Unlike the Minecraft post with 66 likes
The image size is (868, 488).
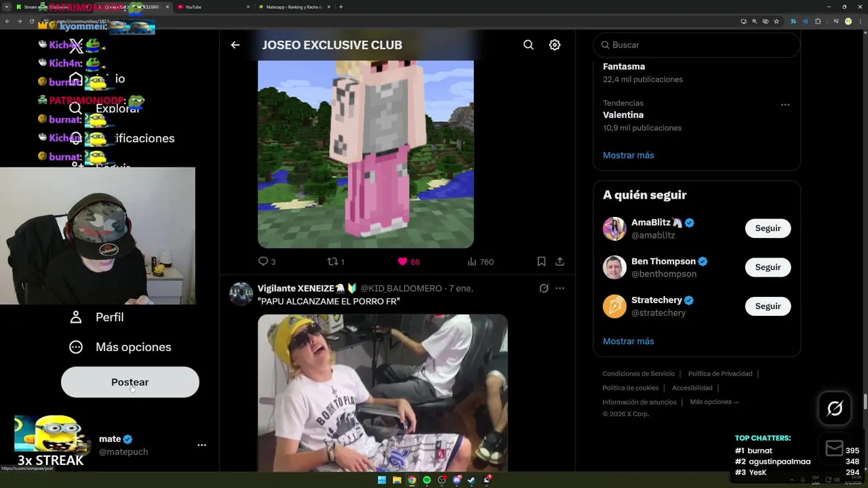click(x=408, y=262)
